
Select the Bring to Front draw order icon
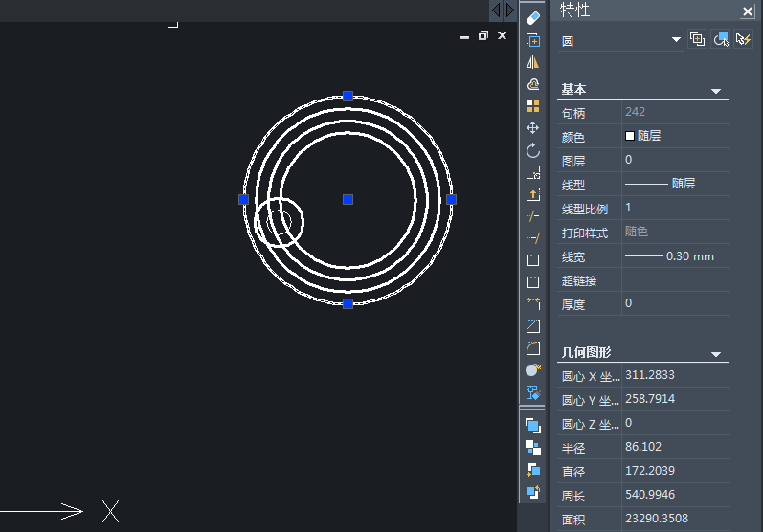(533, 425)
